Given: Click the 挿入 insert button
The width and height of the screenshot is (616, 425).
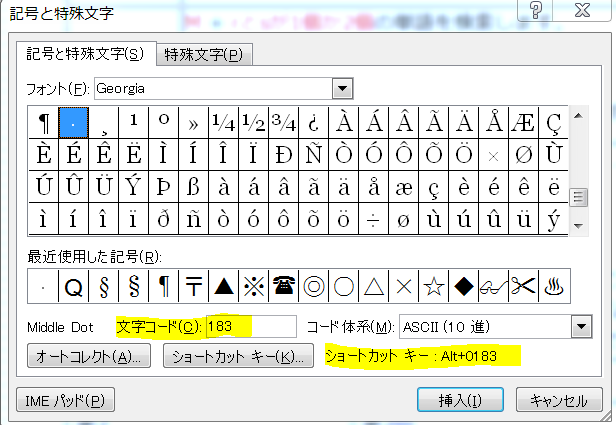Looking at the screenshot, I should (x=461, y=400).
